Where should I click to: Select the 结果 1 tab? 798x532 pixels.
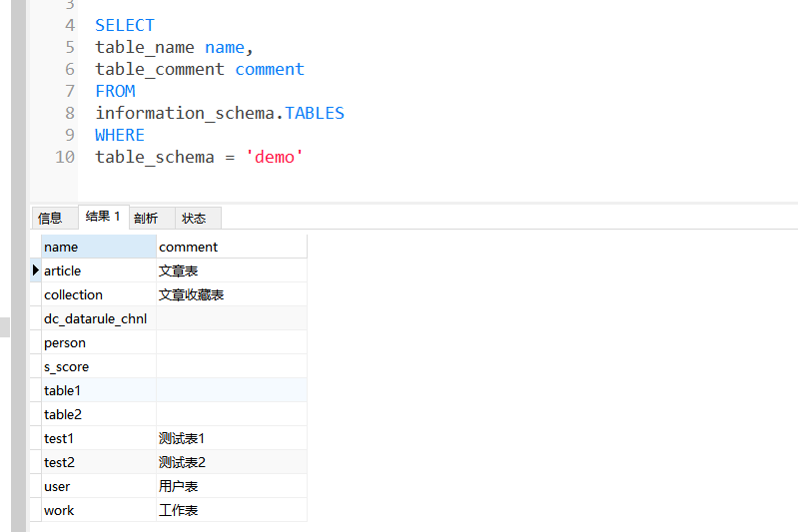pos(103,217)
